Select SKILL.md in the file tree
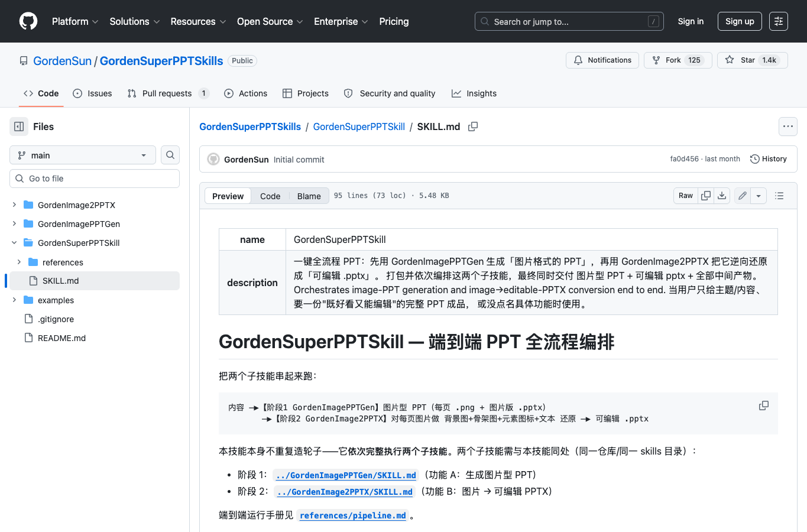Screen dimensions: 807x532 tap(95, 281)
